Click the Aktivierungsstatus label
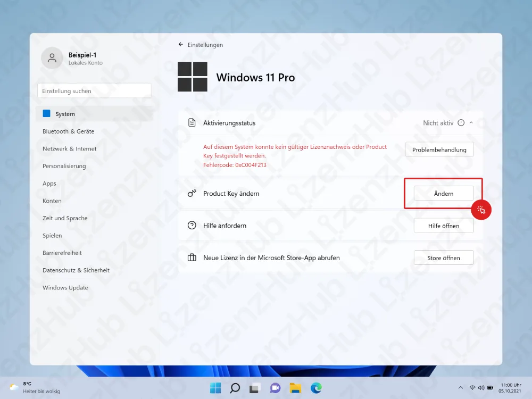Viewport: 532px width, 399px height. click(x=229, y=123)
